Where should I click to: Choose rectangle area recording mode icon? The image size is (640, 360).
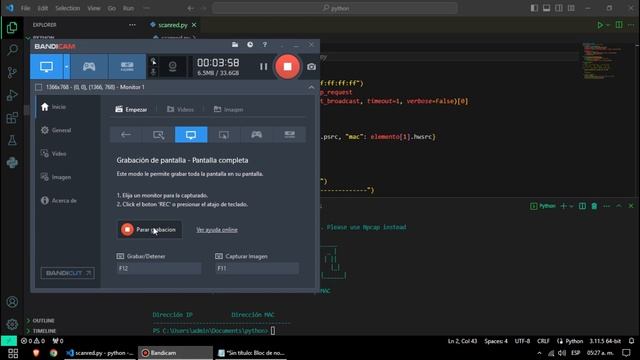tap(158, 135)
